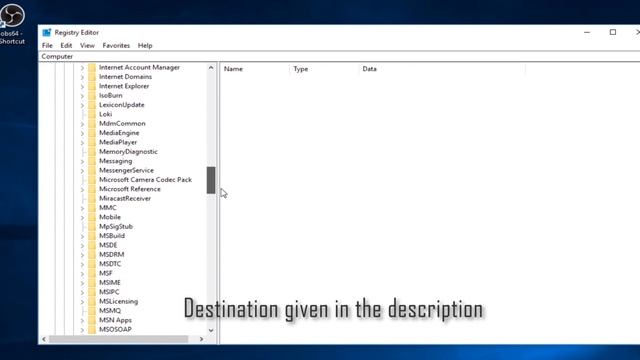Select the MSIME key label
The height and width of the screenshot is (360, 640).
point(110,282)
